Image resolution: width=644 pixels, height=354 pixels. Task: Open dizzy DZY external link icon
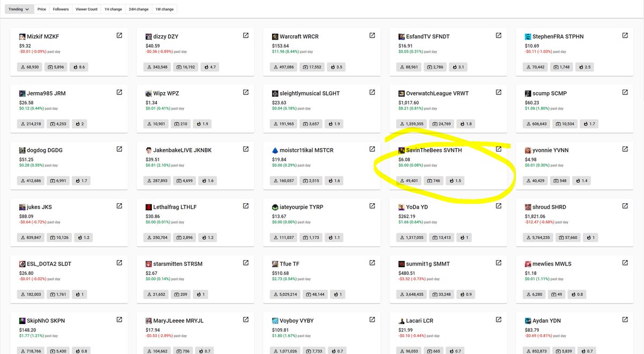click(246, 35)
